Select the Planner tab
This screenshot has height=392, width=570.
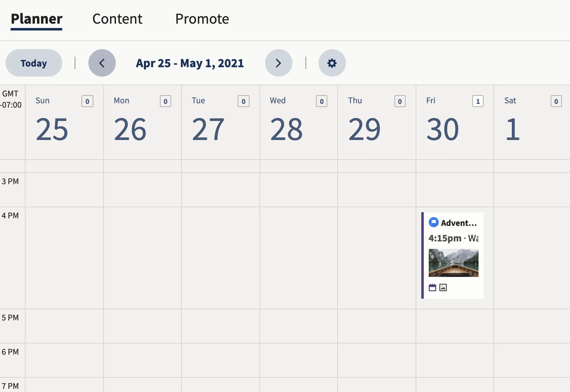(x=37, y=19)
